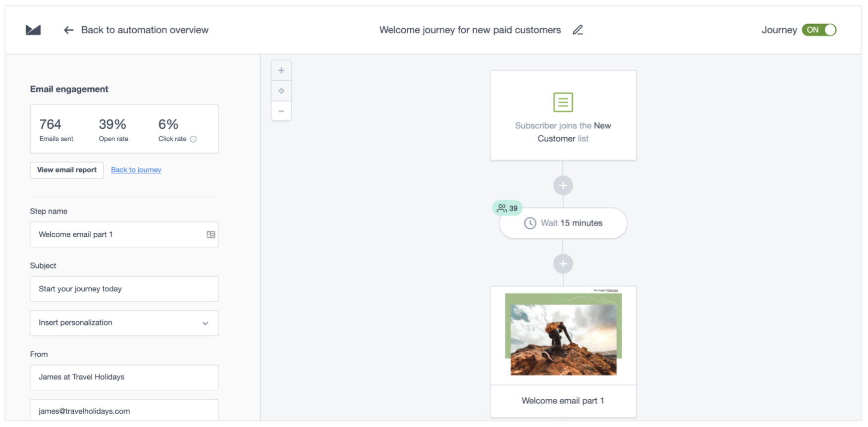Go back to automation overview
This screenshot has height=427, width=868.
(145, 30)
